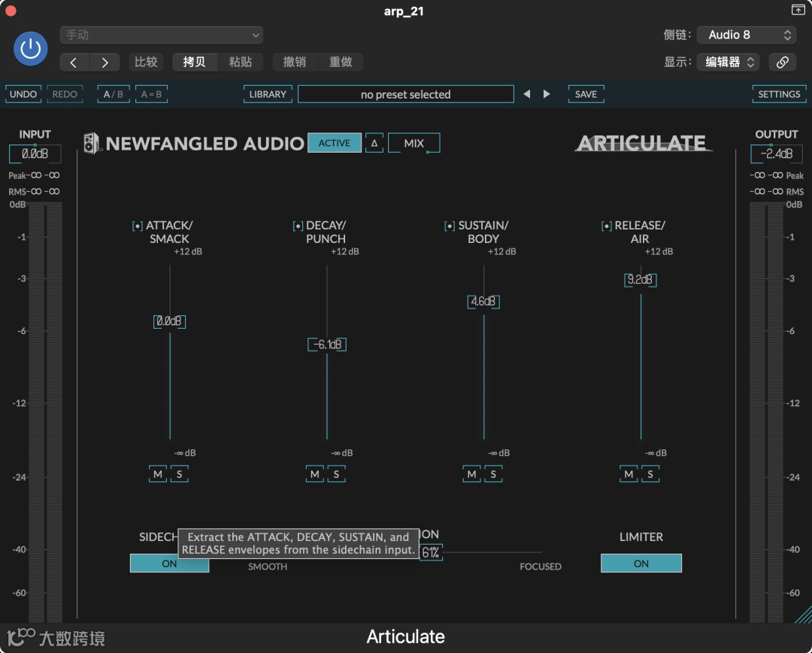Image resolution: width=812 pixels, height=653 pixels.
Task: Click the Newfangled Audio speaker logo
Action: click(x=91, y=143)
